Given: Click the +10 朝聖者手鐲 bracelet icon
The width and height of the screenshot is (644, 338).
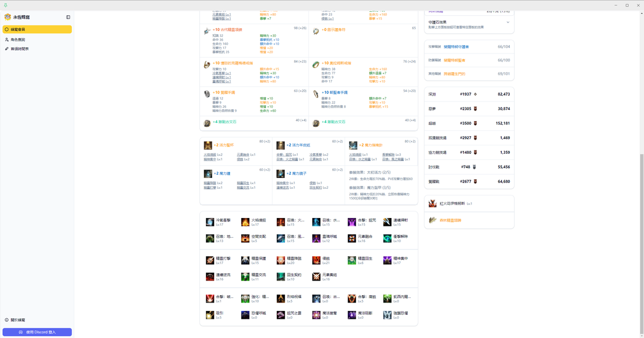Looking at the screenshot, I should click(316, 94).
